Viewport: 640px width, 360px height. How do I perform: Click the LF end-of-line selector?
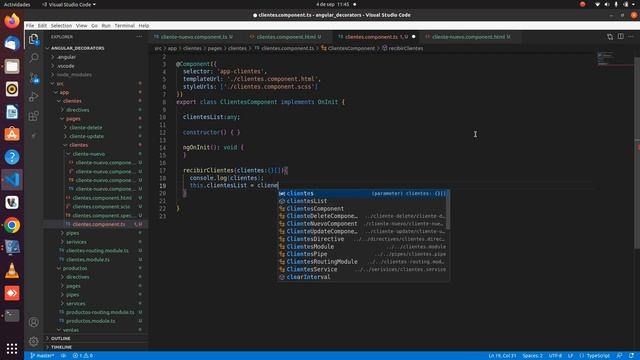[571, 356]
